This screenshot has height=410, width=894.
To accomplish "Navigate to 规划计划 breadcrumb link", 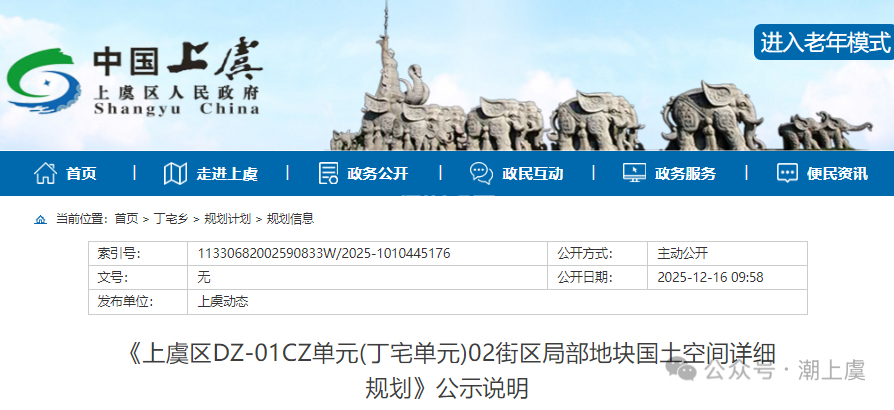I will tap(227, 219).
